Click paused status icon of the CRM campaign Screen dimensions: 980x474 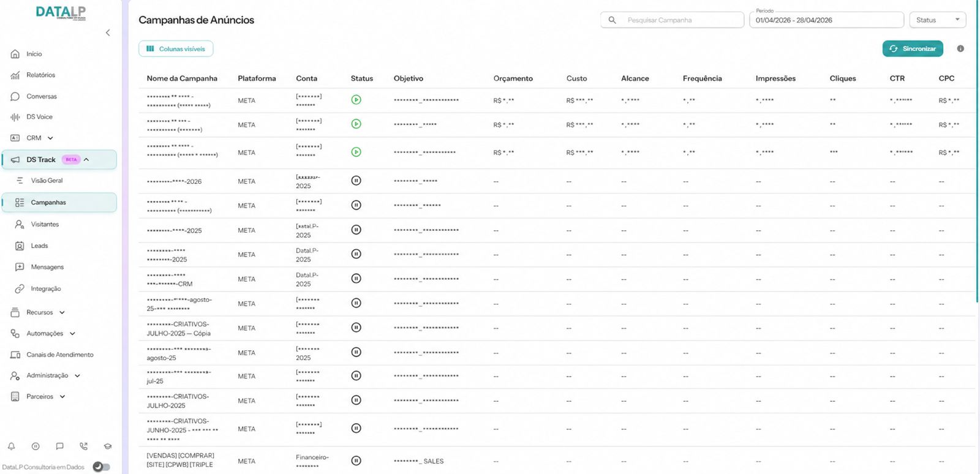point(356,279)
